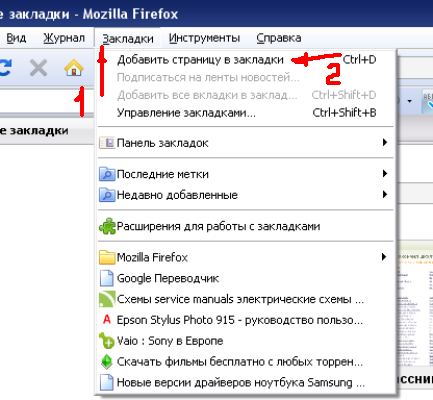Expand the Недавно добавленные submenu arrow
Image resolution: width=433 pixels, height=400 pixels.
(385, 194)
